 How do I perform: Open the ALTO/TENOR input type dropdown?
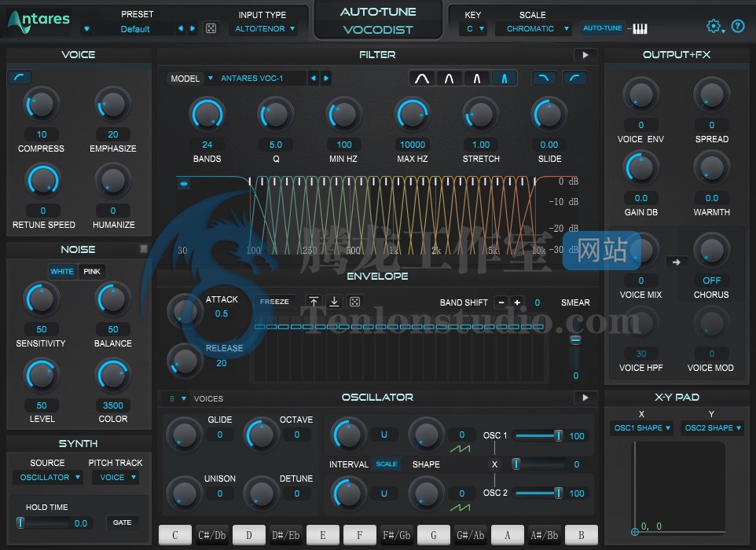[x=265, y=29]
